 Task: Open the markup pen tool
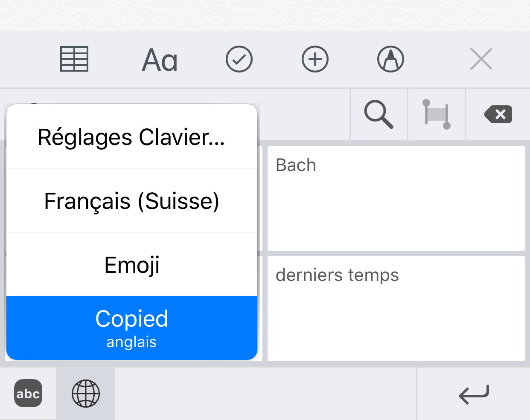coord(390,59)
